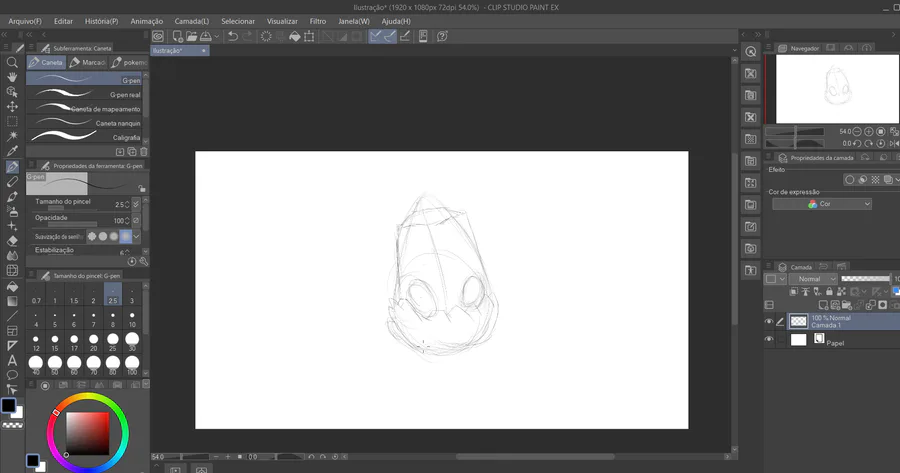Select the Hand move-view tool
This screenshot has height=473, width=900.
click(x=11, y=77)
